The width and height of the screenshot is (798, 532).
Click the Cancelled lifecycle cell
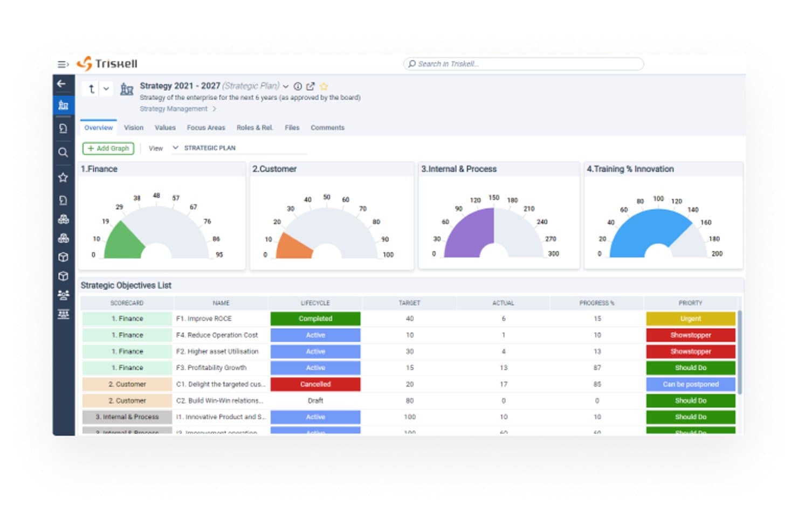tap(315, 384)
